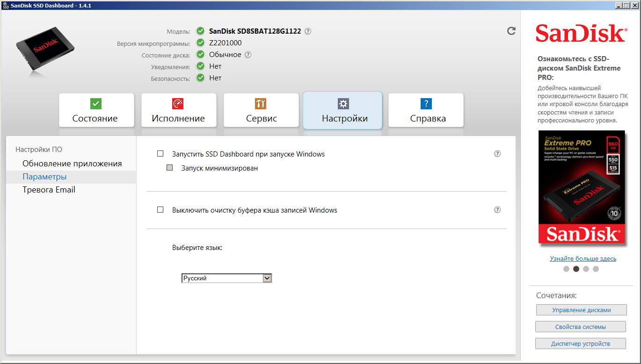Open the Исполнение tab
Viewport: 641px width, 364px height.
[179, 110]
